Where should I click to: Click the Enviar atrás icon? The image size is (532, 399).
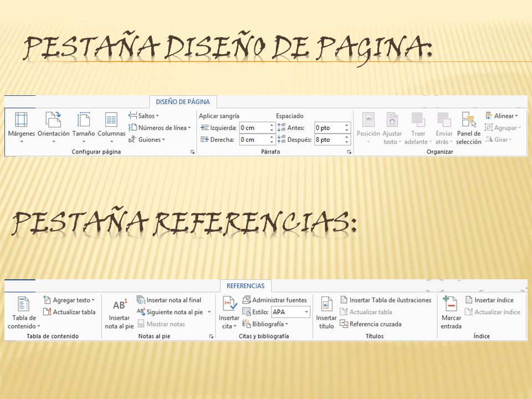coord(444,120)
